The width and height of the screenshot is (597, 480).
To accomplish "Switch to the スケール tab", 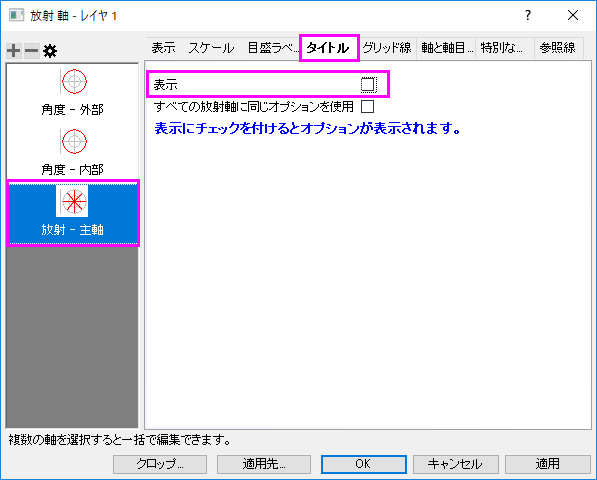I will 211,48.
